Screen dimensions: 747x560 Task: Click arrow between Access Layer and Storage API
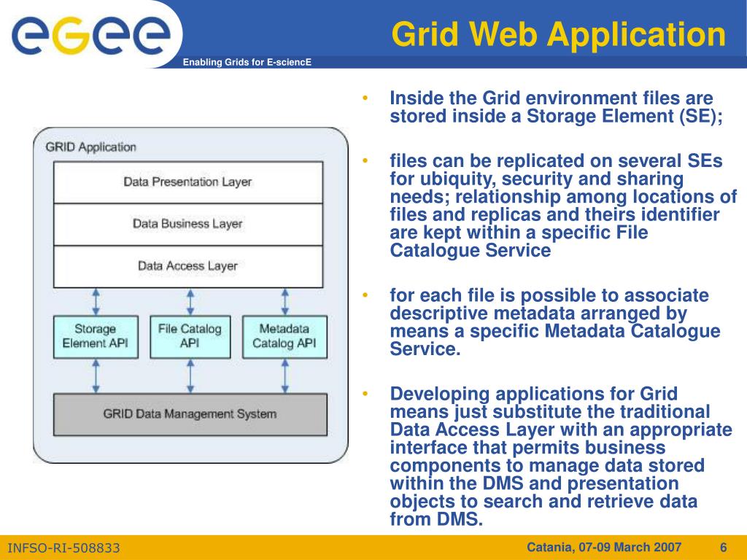[x=96, y=301]
